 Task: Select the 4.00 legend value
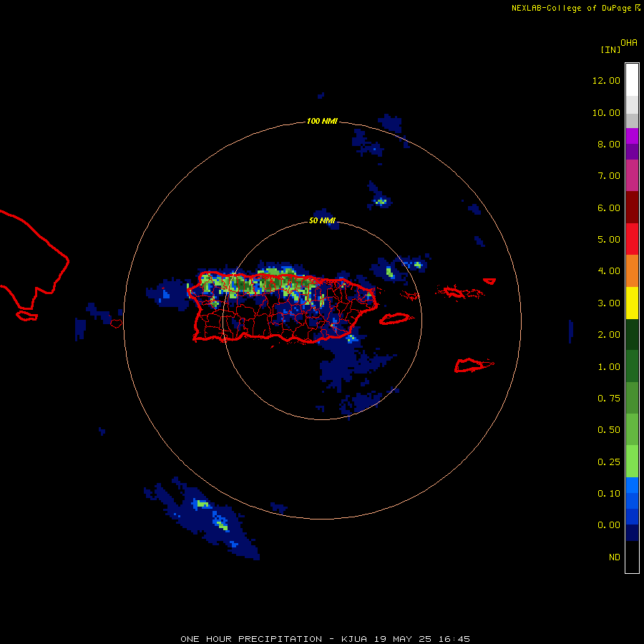(x=609, y=271)
